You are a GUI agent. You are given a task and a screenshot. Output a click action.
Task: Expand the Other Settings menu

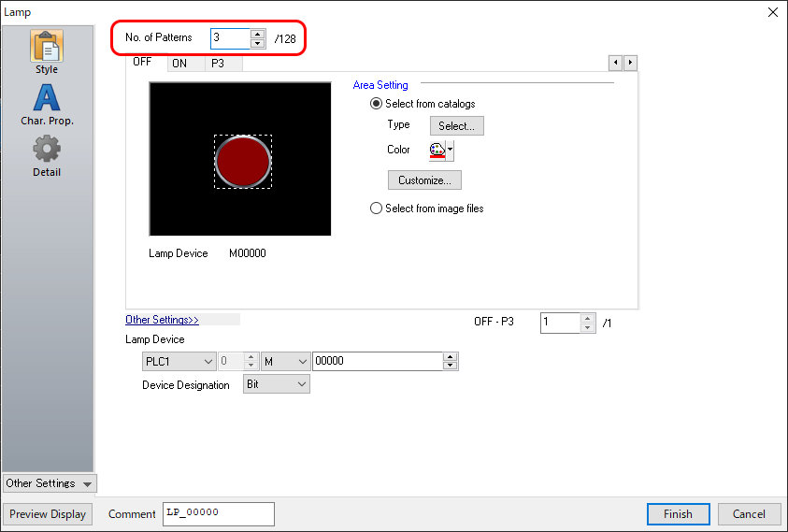50,483
